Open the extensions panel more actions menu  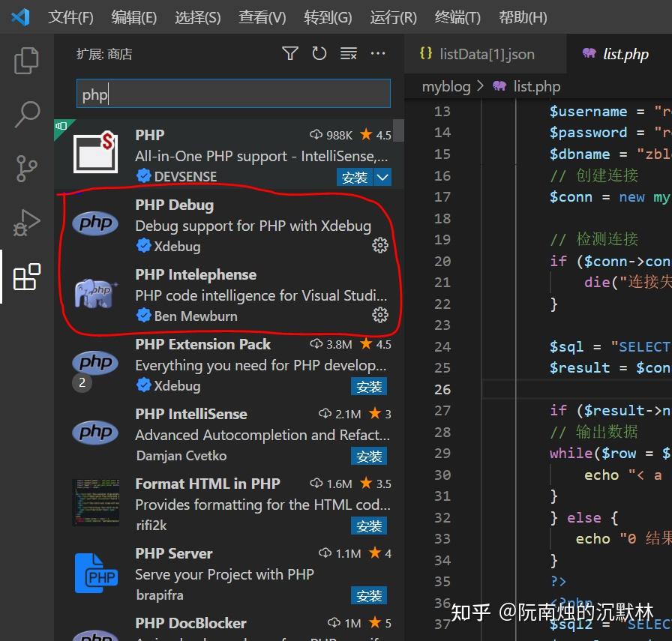click(377, 53)
